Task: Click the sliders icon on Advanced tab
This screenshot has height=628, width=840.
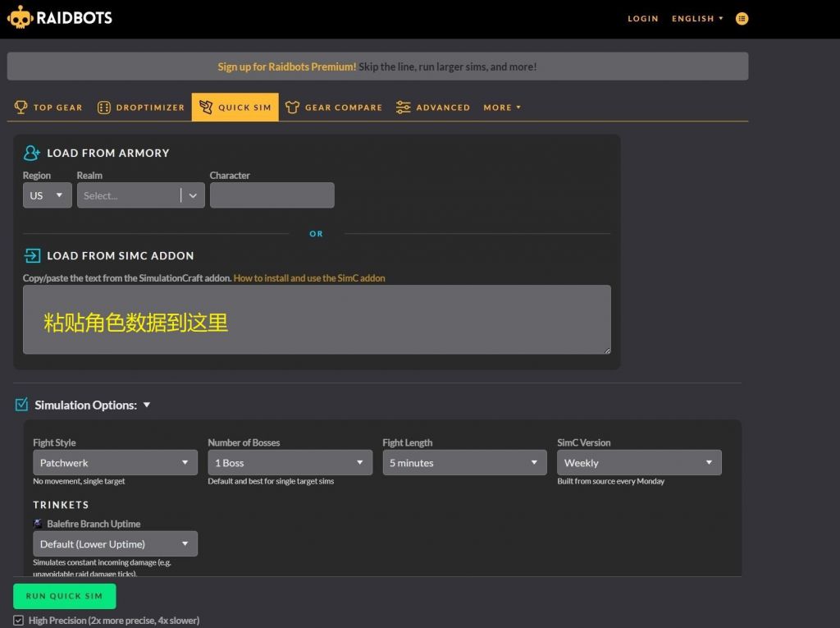Action: coord(403,107)
